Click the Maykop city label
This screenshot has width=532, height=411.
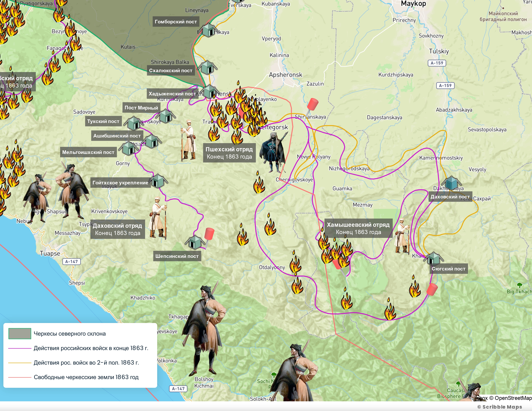tap(413, 4)
